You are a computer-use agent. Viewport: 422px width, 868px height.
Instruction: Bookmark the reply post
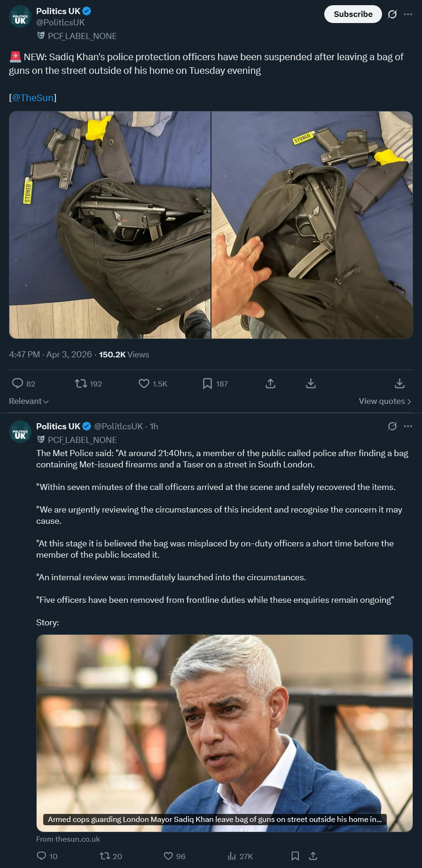pyautogui.click(x=295, y=856)
